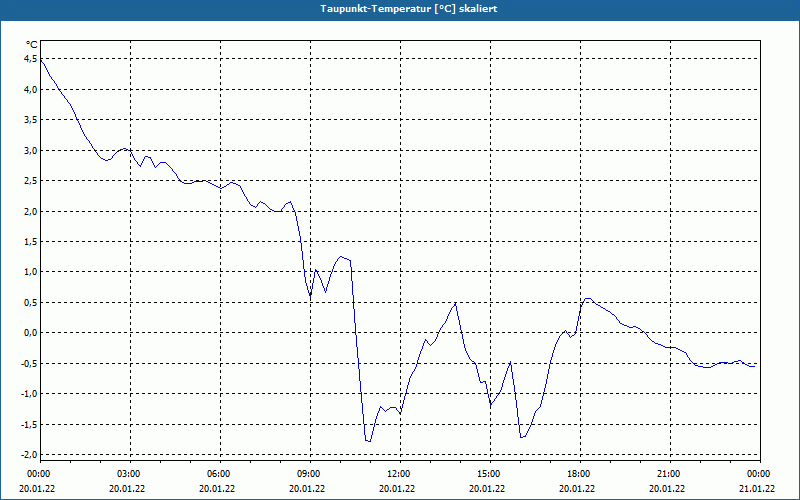Image resolution: width=800 pixels, height=500 pixels.
Task: Click the '15:00' x-axis label
Action: pos(488,474)
